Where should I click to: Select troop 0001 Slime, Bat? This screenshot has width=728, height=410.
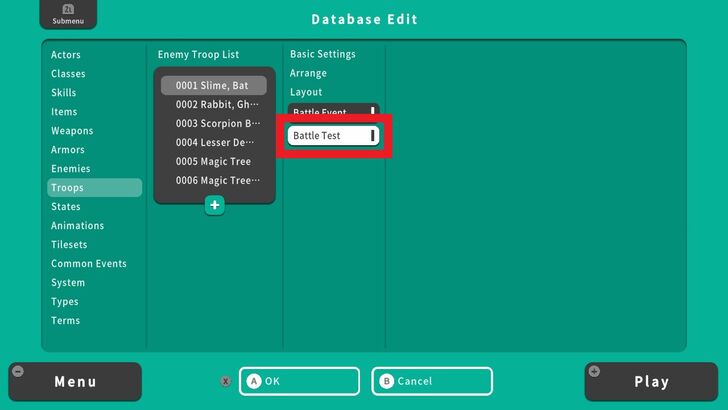point(213,86)
